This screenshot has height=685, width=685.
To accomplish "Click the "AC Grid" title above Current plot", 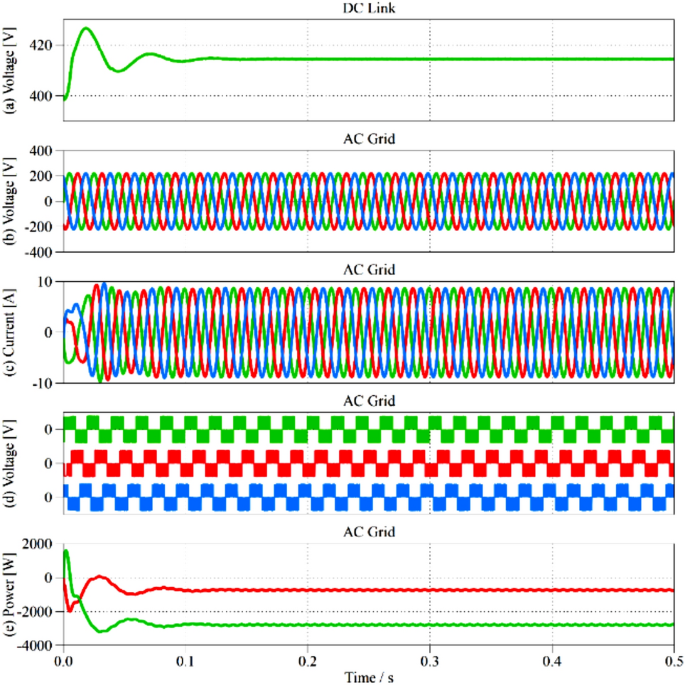I will (369, 270).
